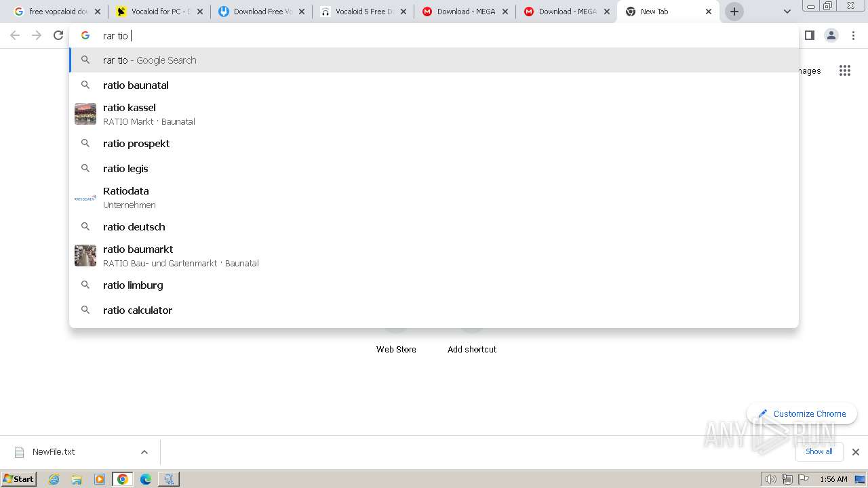This screenshot has width=868, height=488.
Task: Choose the 'ratio kassel' suggestion
Action: coord(434,114)
